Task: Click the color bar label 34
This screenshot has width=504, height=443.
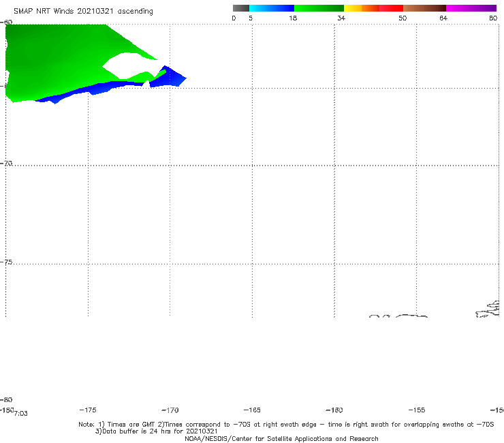Action: point(341,18)
